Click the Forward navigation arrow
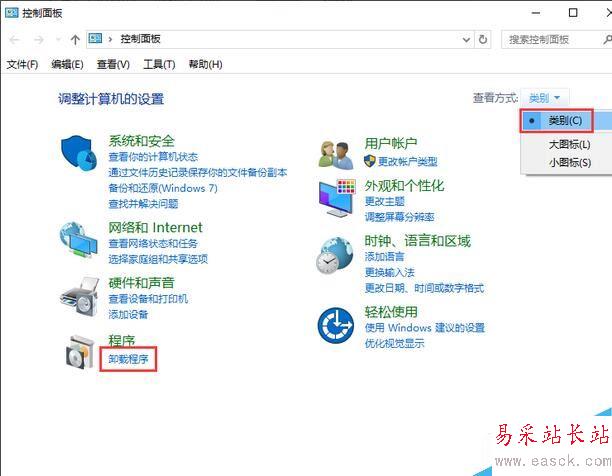 (x=38, y=39)
